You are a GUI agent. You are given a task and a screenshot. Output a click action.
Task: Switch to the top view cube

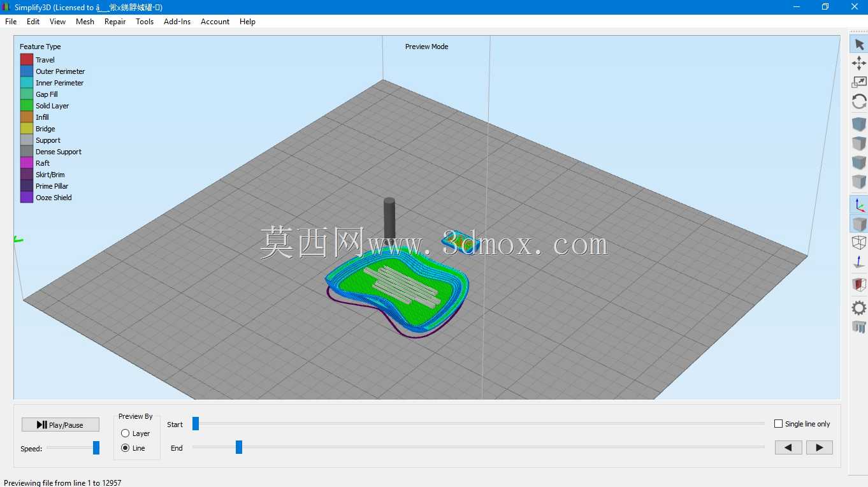coord(859,143)
